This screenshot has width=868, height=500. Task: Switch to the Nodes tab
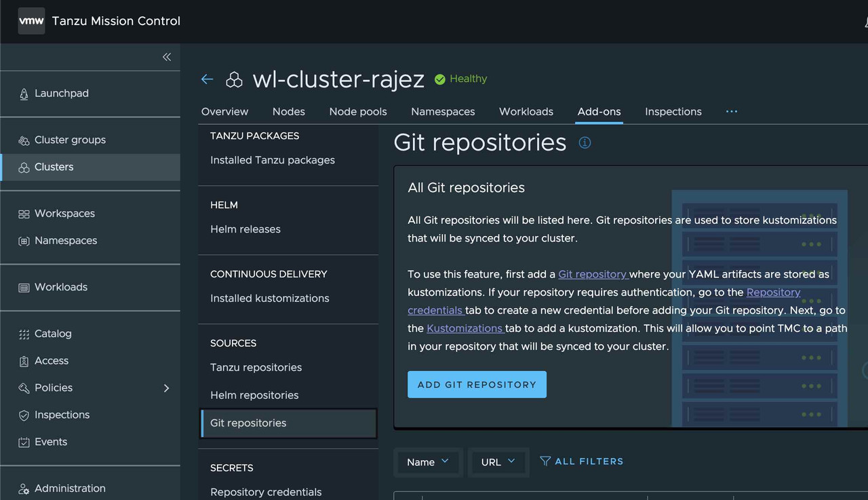point(289,112)
